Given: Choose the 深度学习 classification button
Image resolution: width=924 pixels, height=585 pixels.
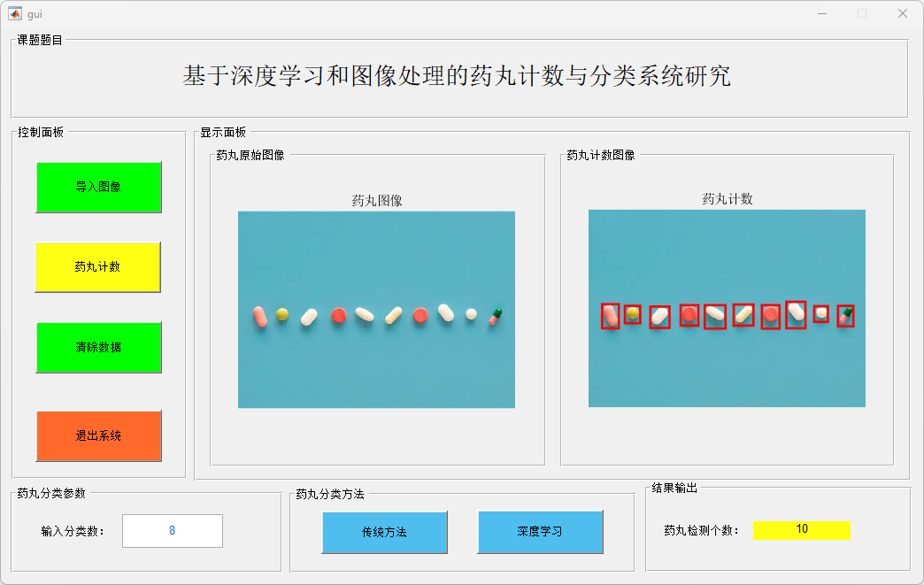Looking at the screenshot, I should pyautogui.click(x=540, y=532).
